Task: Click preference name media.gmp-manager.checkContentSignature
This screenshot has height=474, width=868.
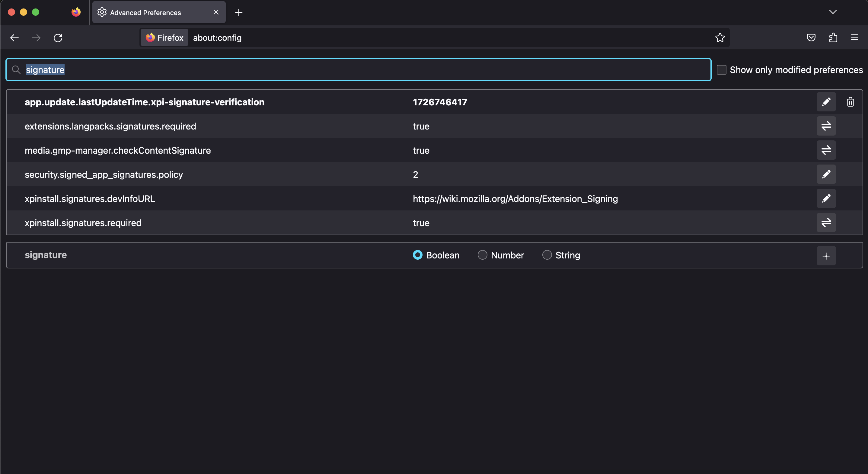Action: [x=118, y=150]
